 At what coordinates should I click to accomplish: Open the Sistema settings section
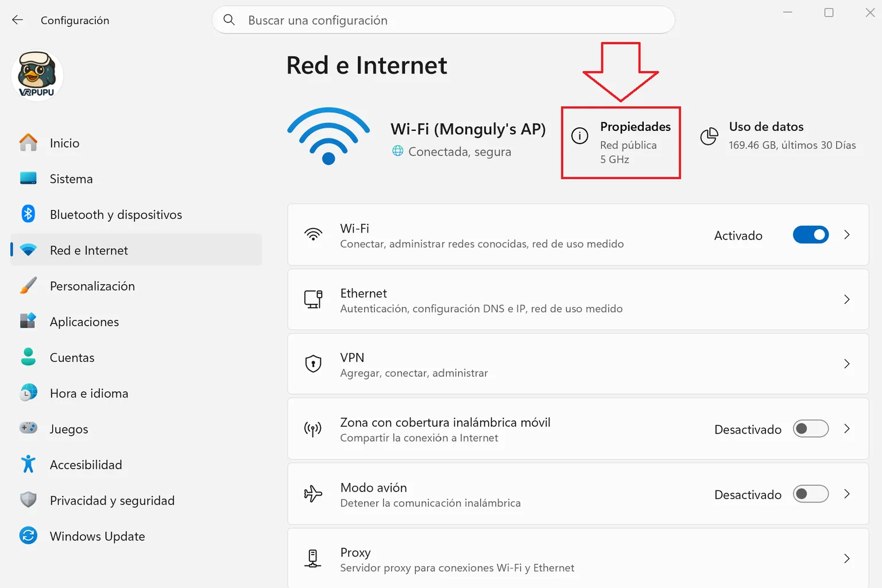tap(136, 179)
